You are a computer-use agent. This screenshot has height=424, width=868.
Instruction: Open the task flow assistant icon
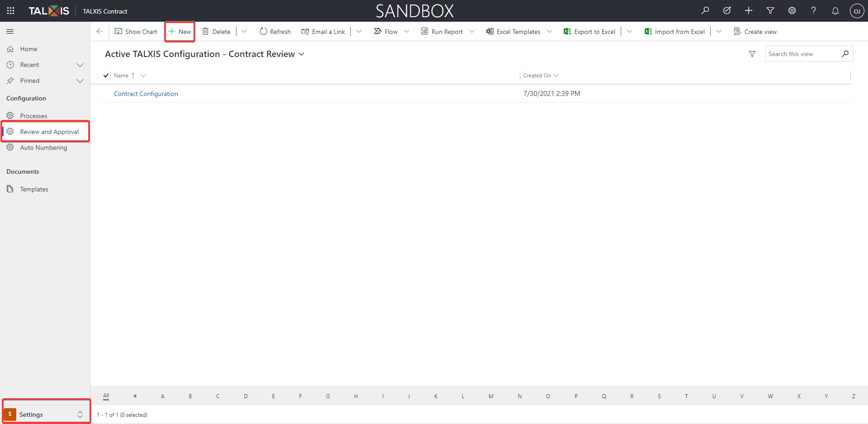point(727,10)
